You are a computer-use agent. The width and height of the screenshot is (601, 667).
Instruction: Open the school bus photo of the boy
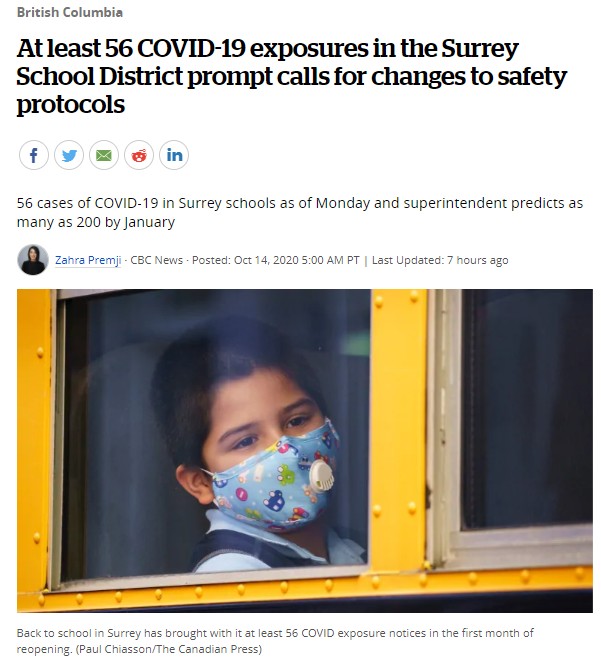[x=305, y=451]
